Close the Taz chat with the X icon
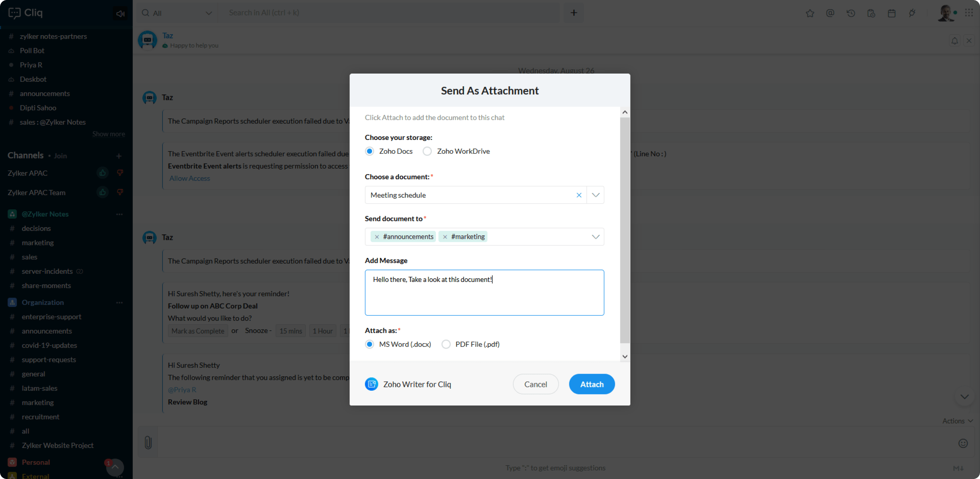 pyautogui.click(x=969, y=40)
